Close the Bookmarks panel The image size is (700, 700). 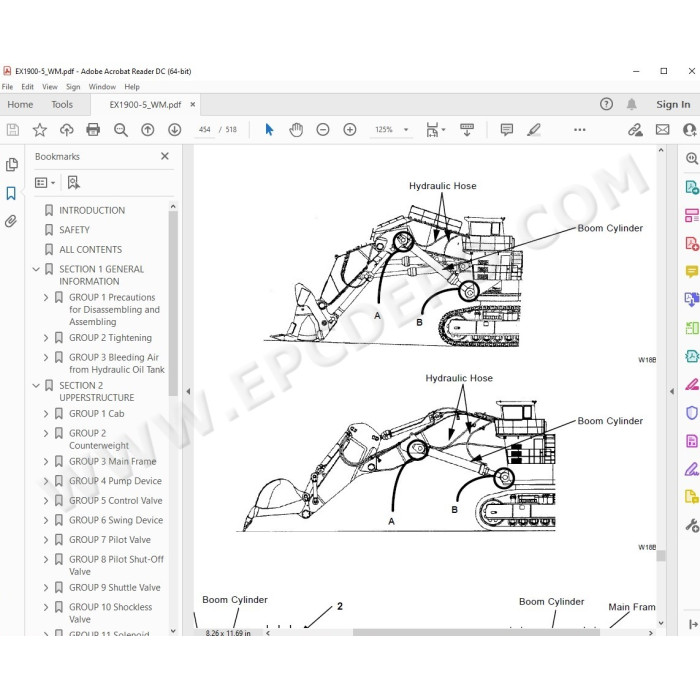coord(165,156)
